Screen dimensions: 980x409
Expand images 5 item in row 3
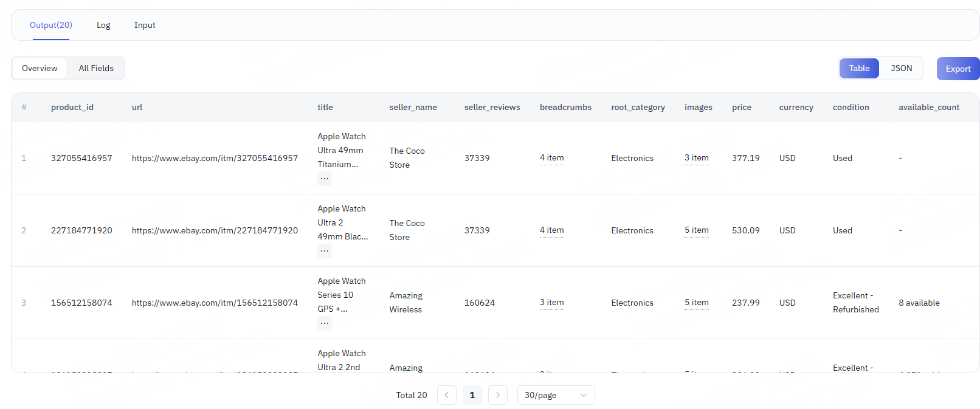coord(696,303)
